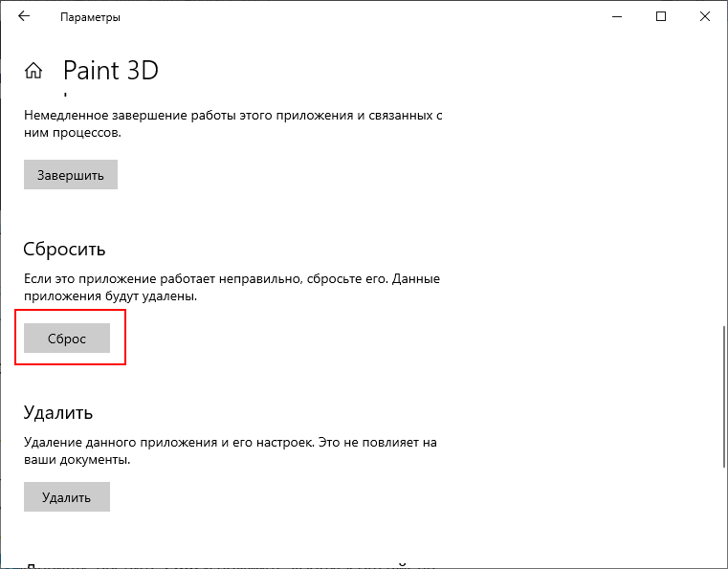Click text 'Удаление данного приложения и его настроек'

point(169,443)
